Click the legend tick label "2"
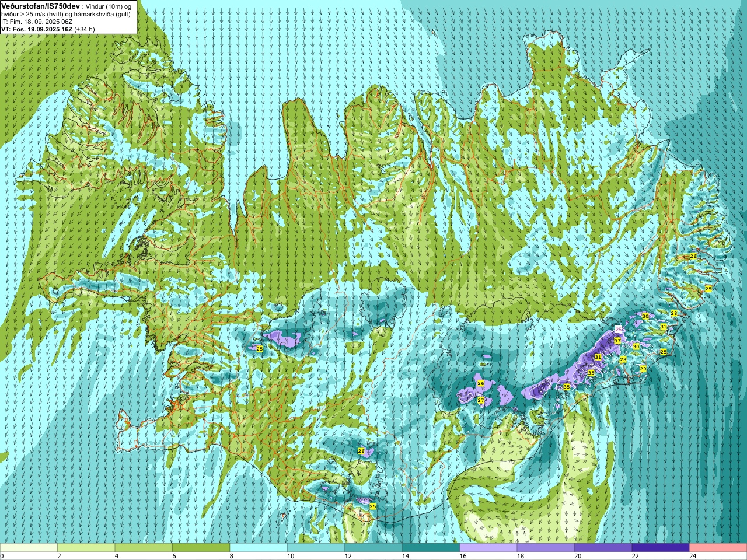The width and height of the screenshot is (747, 560). coord(59,556)
